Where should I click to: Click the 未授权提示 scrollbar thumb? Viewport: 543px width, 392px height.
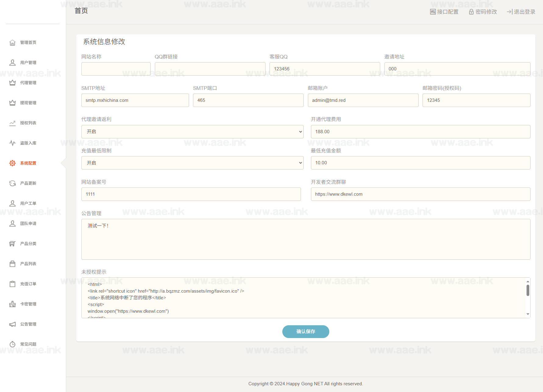tap(528, 290)
